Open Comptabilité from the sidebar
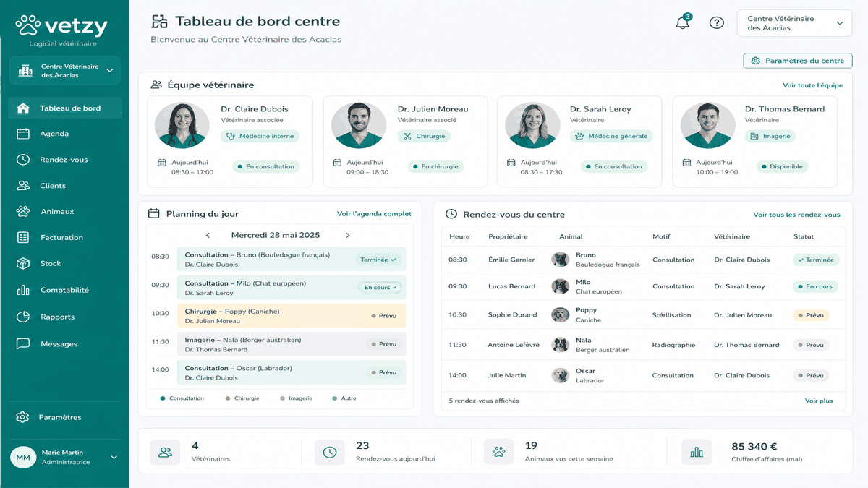Screen dimensions: 868x488 pos(65,290)
